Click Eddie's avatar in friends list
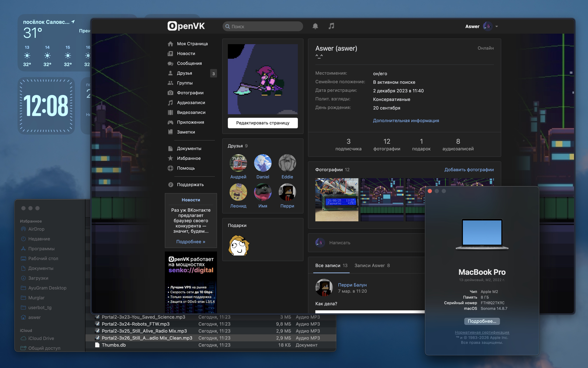Viewport: 588px width, 368px height. pyautogui.click(x=287, y=163)
